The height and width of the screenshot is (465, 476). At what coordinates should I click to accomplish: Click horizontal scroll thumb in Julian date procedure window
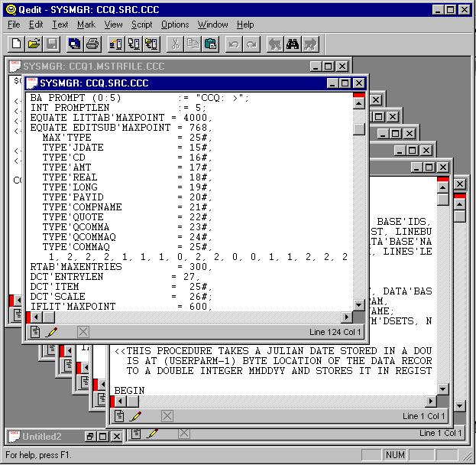132,402
